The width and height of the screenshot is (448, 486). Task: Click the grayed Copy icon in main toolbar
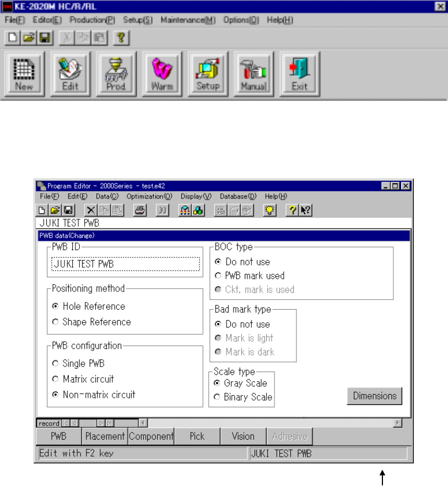[83, 38]
